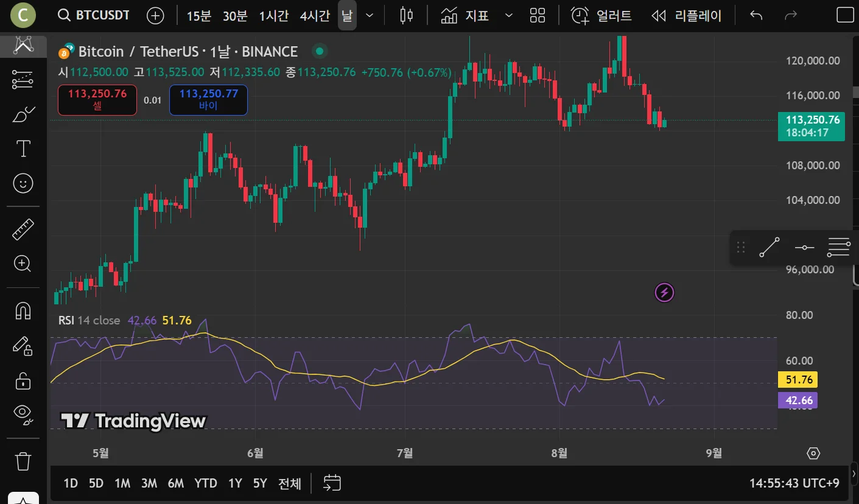Set the date range to 1M
Viewport: 859px width, 504px height.
122,483
